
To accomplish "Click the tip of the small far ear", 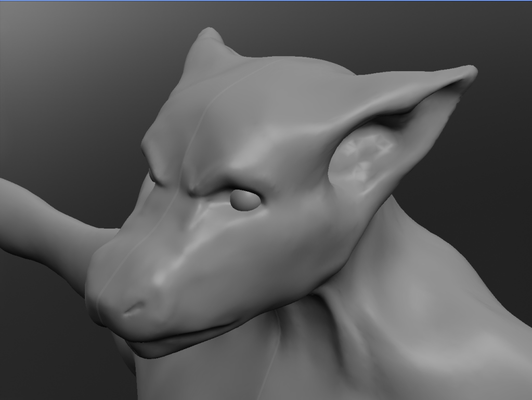I will 209,32.
